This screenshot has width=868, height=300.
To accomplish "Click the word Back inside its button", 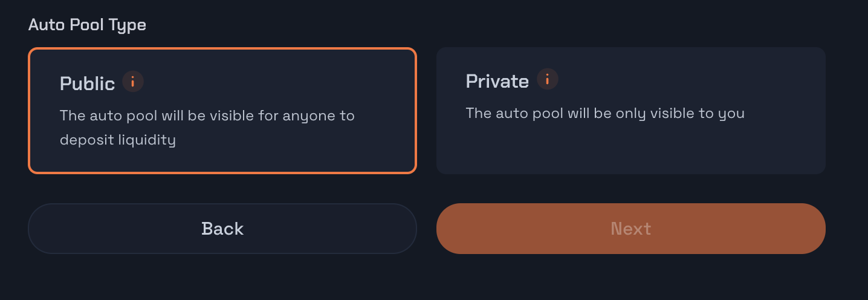I will point(222,229).
